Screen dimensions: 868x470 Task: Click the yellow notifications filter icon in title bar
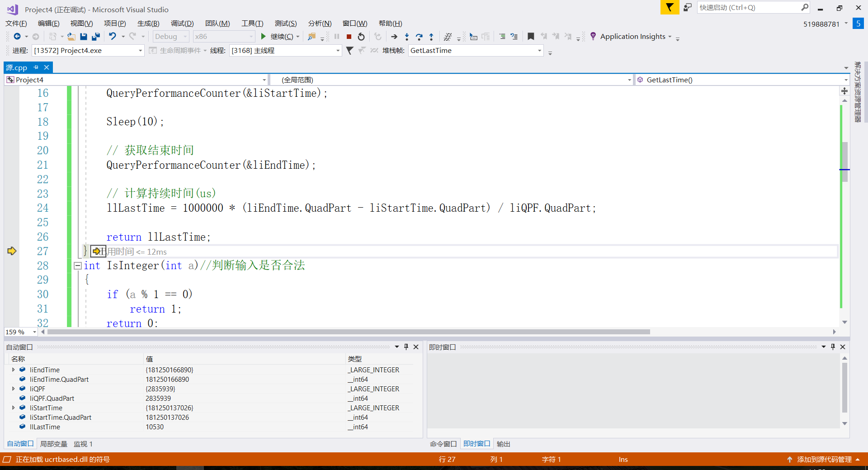pos(670,7)
